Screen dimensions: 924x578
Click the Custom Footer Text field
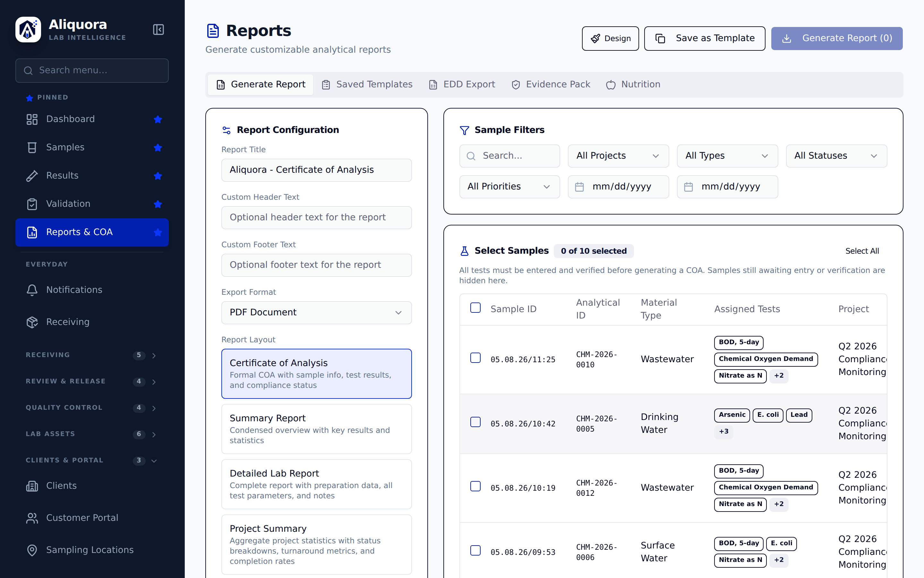[317, 265]
